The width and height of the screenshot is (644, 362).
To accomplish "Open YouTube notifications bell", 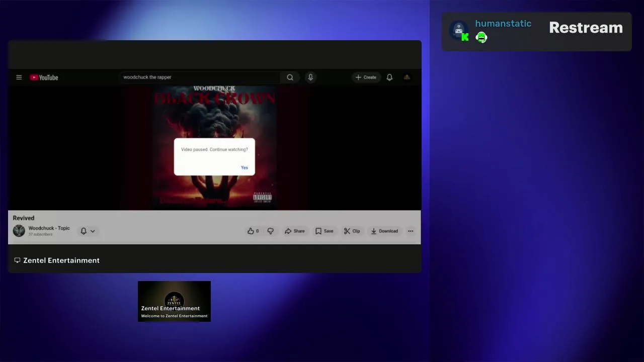I will (x=389, y=77).
